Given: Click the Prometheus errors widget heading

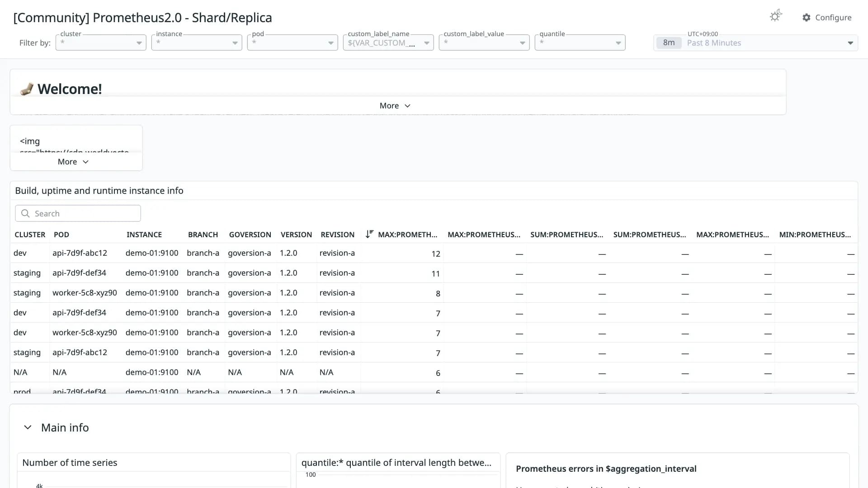Looking at the screenshot, I should pos(606,469).
